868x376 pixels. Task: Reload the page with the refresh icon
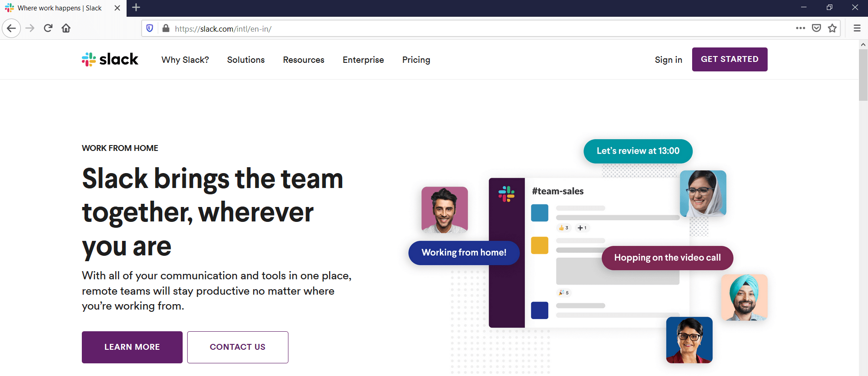(48, 28)
